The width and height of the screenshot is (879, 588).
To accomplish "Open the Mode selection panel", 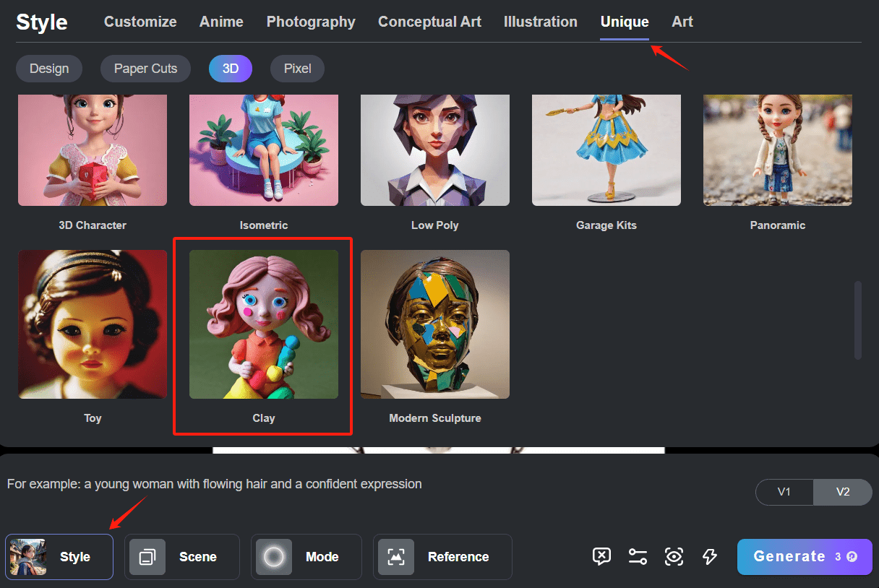I will point(306,556).
